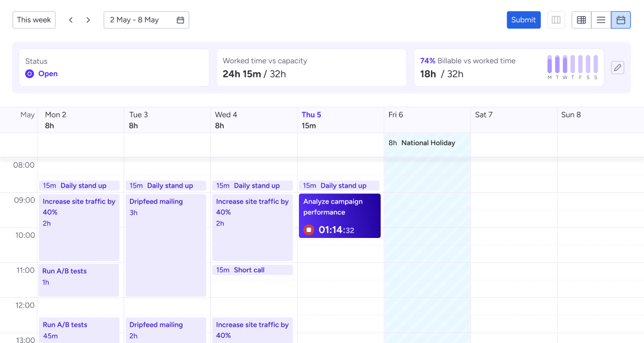The width and height of the screenshot is (644, 343).
Task: Switch to list view icon
Action: 601,20
